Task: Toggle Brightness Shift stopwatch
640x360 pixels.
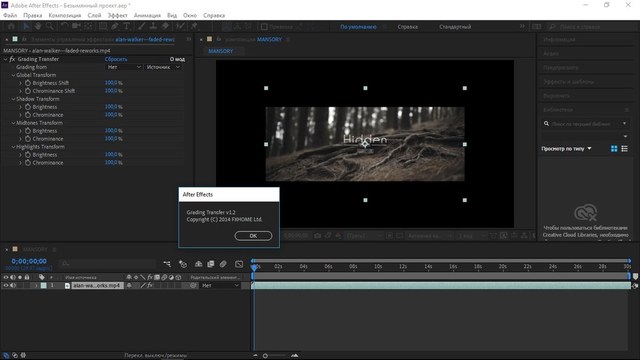Action: coord(28,83)
